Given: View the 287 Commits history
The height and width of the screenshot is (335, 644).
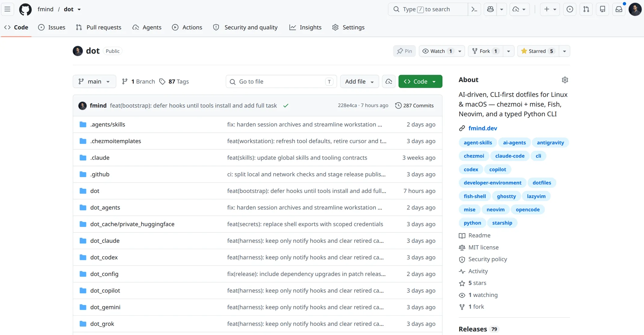Looking at the screenshot, I should point(415,106).
